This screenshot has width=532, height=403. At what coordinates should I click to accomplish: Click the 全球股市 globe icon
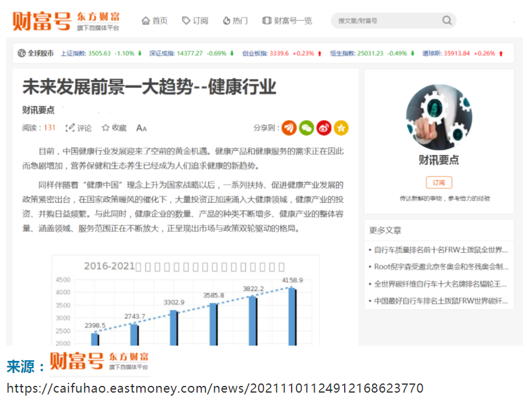21,53
